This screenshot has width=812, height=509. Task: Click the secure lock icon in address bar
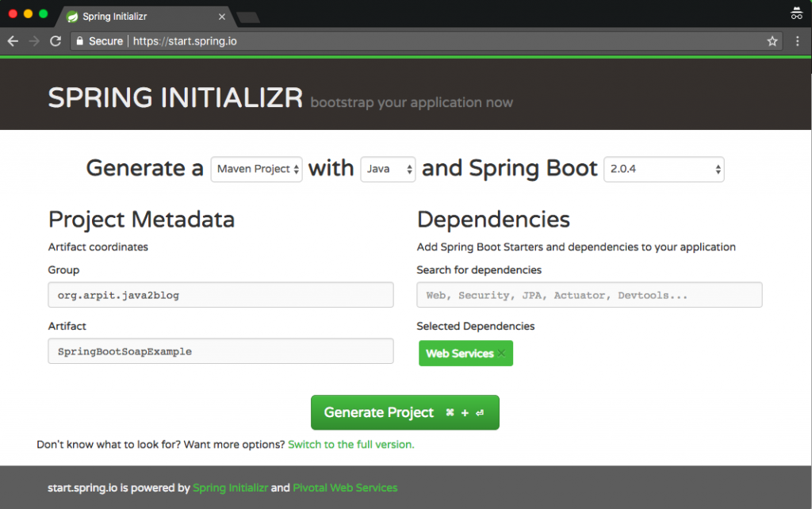(x=79, y=40)
